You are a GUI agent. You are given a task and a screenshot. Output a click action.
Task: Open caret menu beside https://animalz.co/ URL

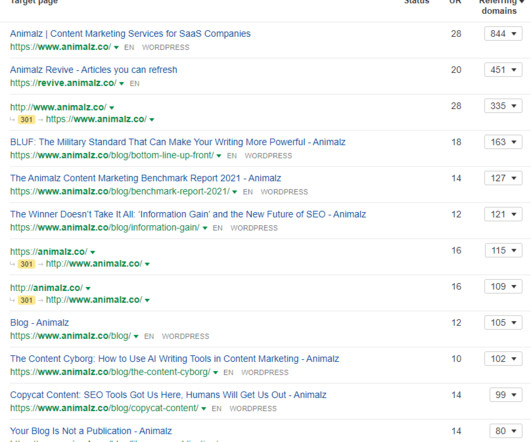(x=93, y=252)
